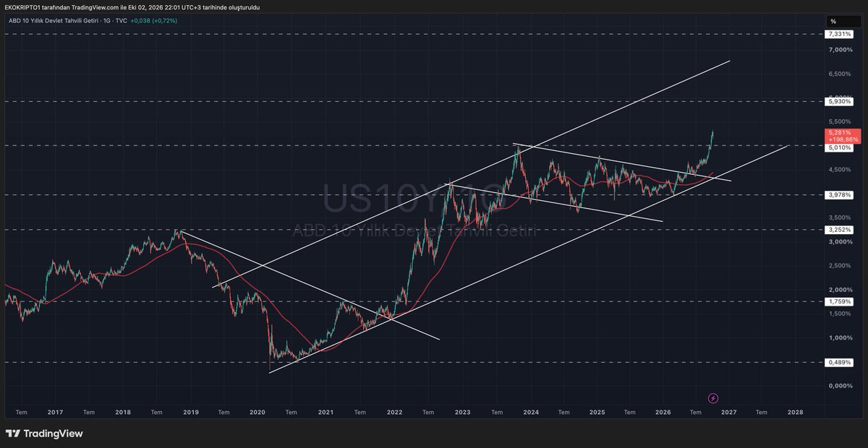Click the 3,500% axis label
This screenshot has height=448, width=868.
[x=841, y=217]
